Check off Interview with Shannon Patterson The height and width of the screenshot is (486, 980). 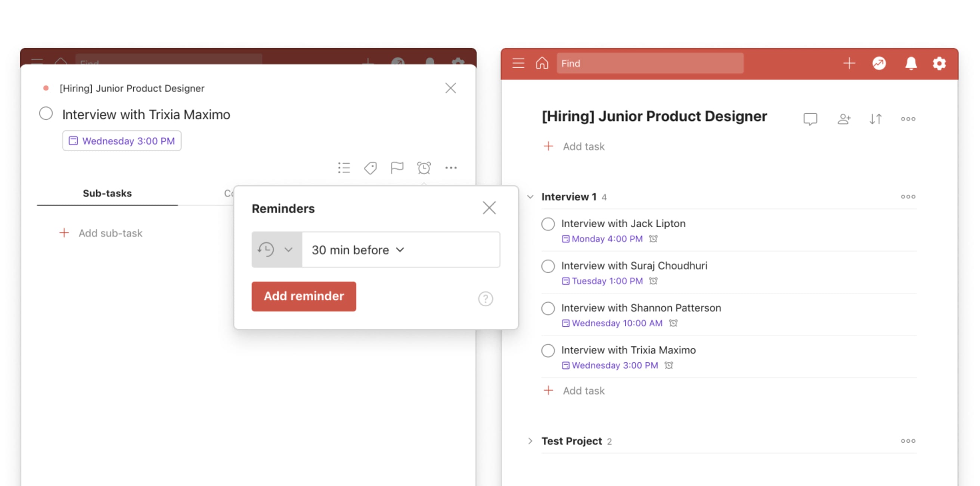tap(548, 309)
